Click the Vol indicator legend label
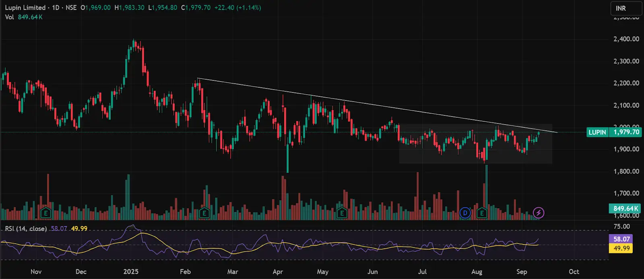 (9, 17)
